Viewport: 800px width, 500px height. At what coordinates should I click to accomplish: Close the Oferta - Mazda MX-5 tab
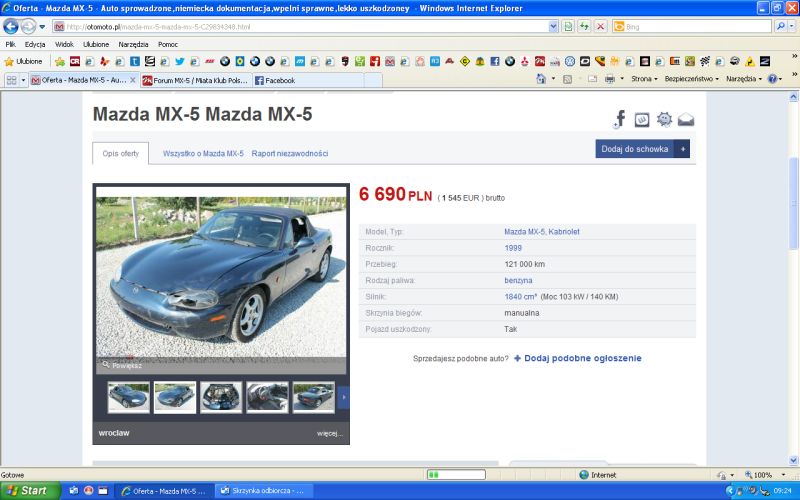click(x=133, y=80)
